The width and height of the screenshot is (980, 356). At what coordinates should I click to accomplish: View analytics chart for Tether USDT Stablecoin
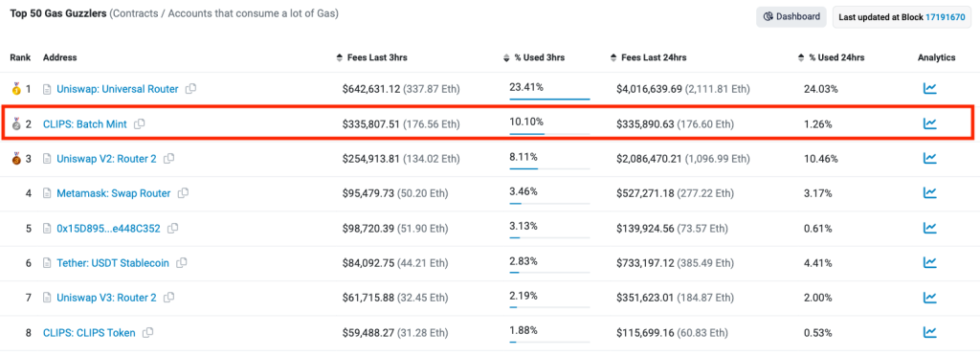coord(930,263)
